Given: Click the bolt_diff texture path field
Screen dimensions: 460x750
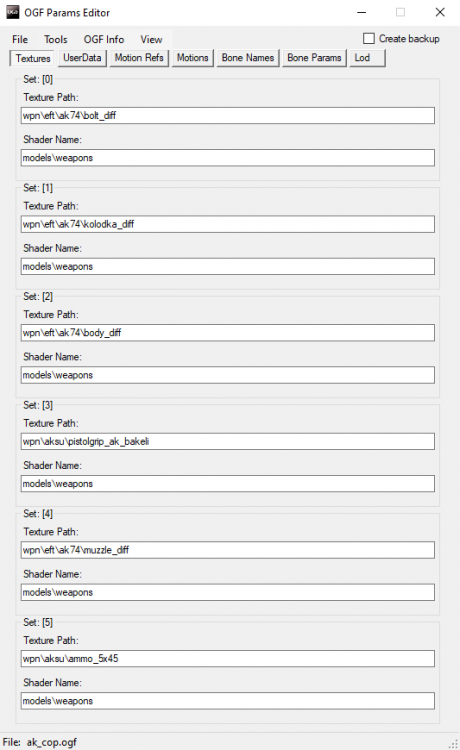Looking at the screenshot, I should (x=228, y=115).
